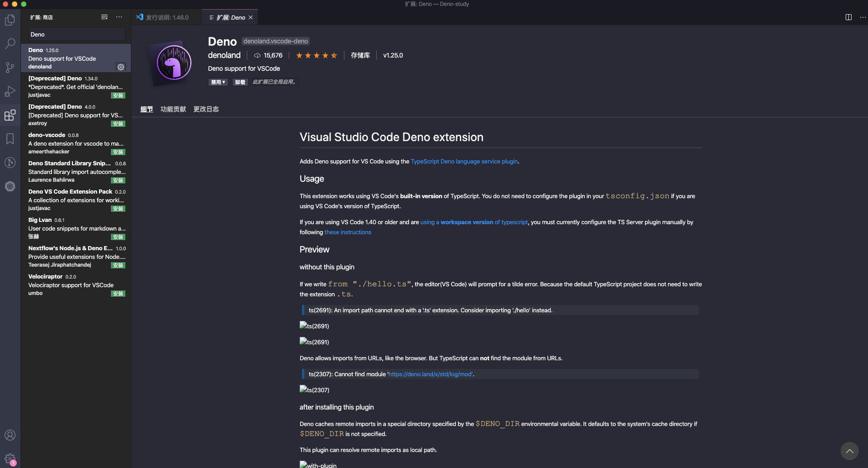This screenshot has height=468, width=868.
Task: Install the Velociraptor extension
Action: [x=118, y=294]
